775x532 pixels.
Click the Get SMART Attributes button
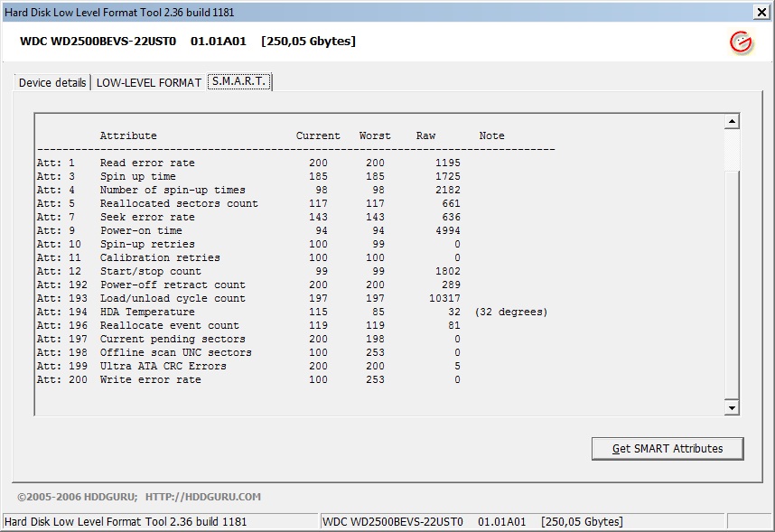(668, 448)
